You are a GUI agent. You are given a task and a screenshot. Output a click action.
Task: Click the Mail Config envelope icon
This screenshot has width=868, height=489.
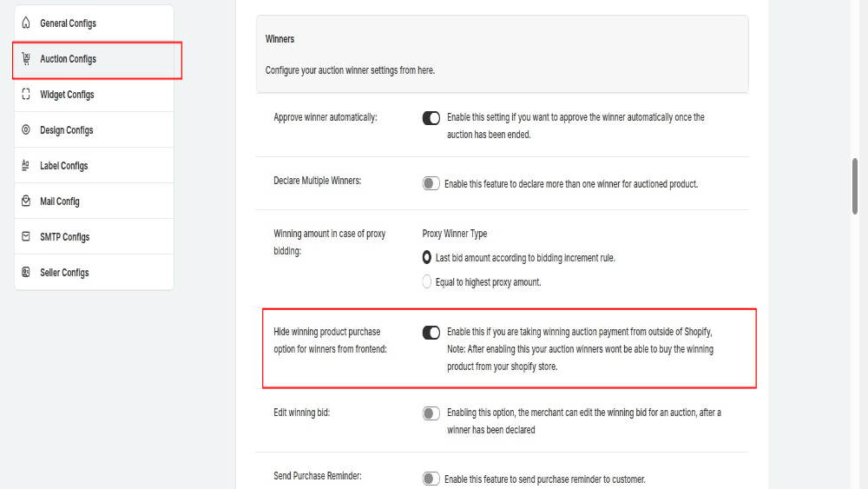(x=26, y=201)
